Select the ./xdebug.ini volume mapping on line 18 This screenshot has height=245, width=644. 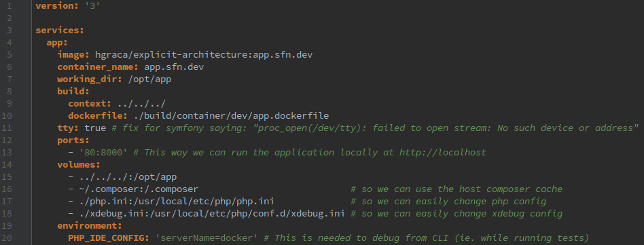click(x=212, y=213)
